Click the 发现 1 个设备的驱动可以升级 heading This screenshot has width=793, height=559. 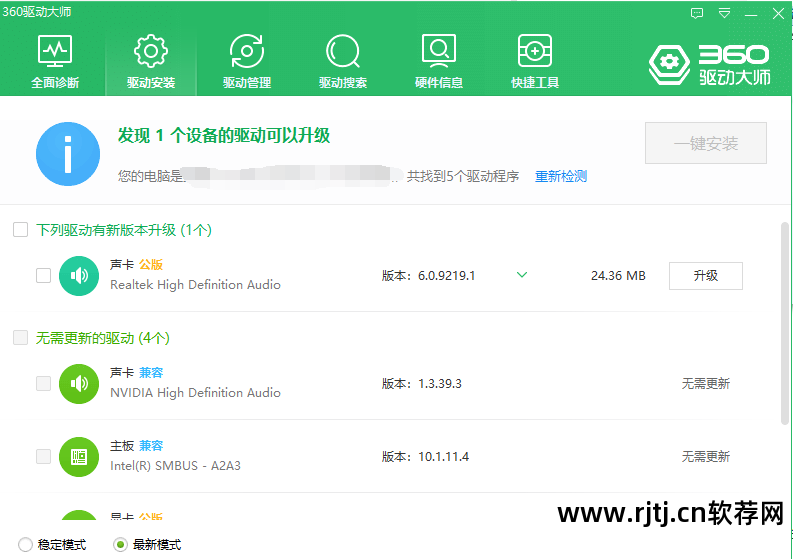224,136
